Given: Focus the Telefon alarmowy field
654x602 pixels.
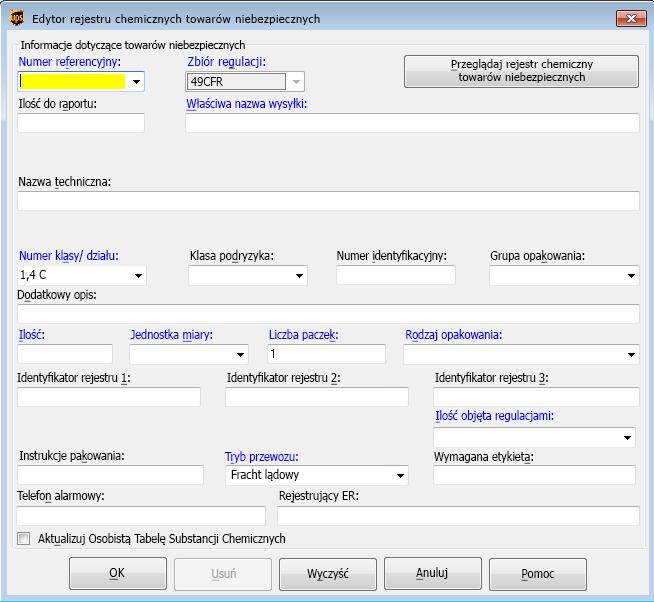Looking at the screenshot, I should 141,516.
